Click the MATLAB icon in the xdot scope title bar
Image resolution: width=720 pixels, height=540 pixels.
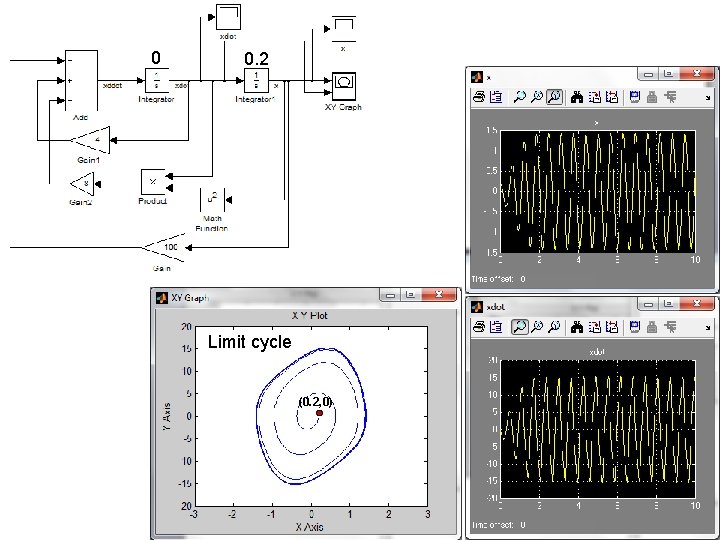[477, 306]
